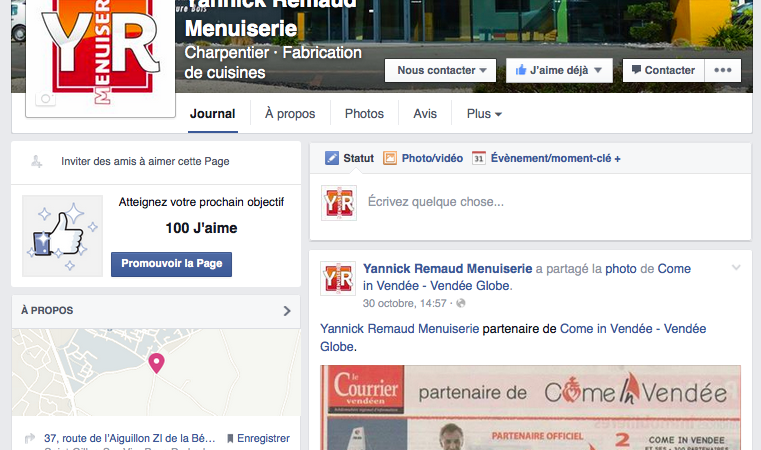Viewport: 761px width, 450px height.
Task: Click the Fabrication de cuisines category
Action: click(x=273, y=62)
